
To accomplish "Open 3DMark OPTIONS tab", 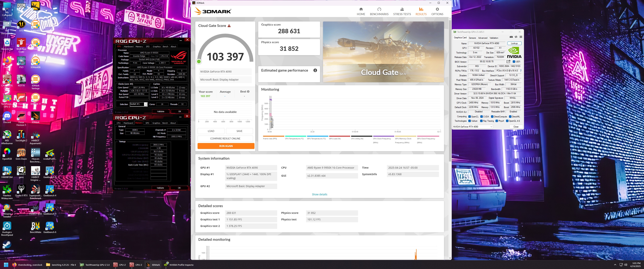I will click(x=437, y=11).
